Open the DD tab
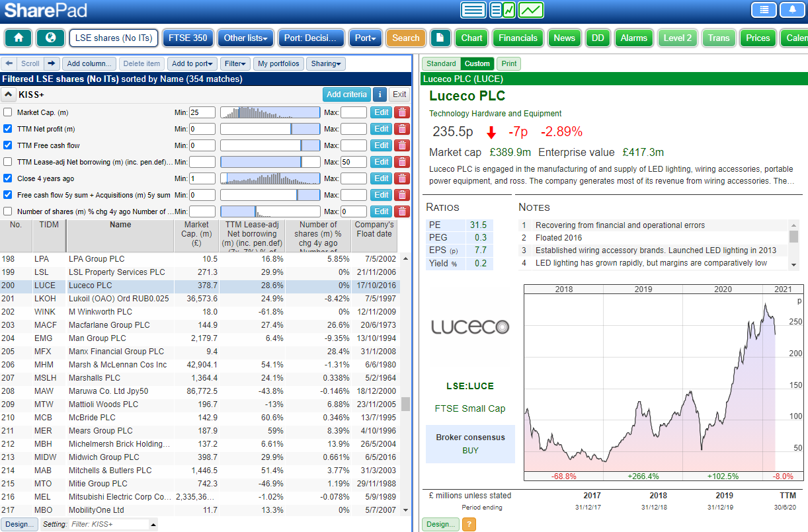 point(598,38)
